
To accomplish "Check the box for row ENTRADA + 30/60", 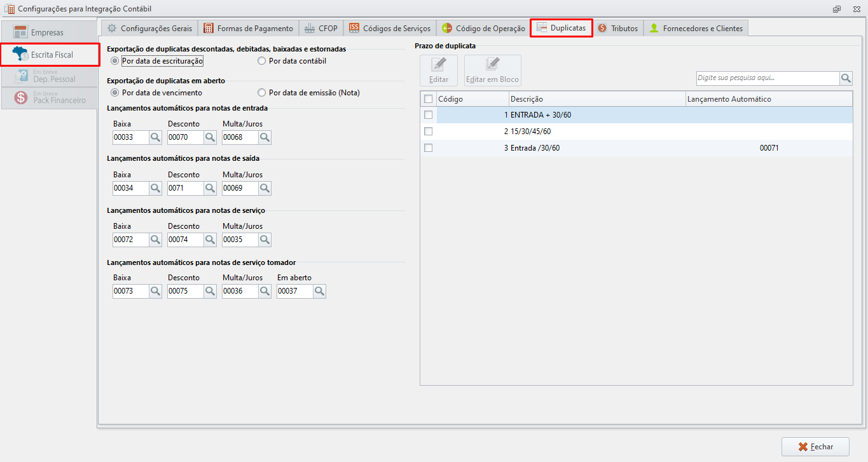I will click(429, 115).
